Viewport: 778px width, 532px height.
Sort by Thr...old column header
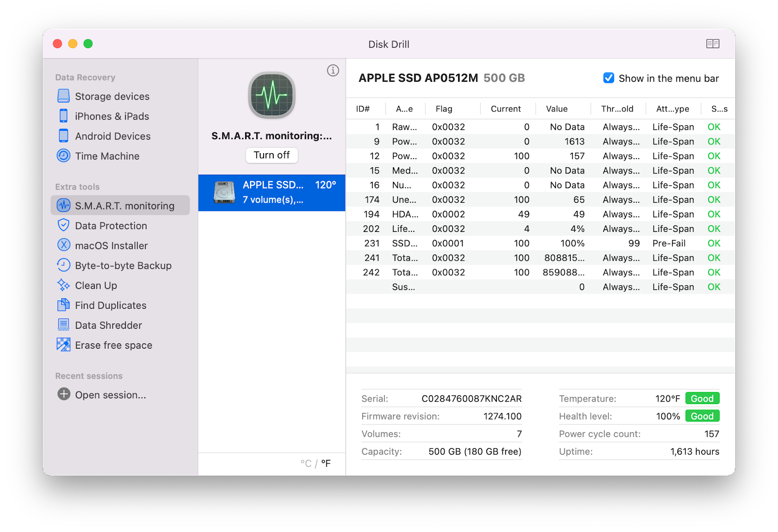pos(618,109)
